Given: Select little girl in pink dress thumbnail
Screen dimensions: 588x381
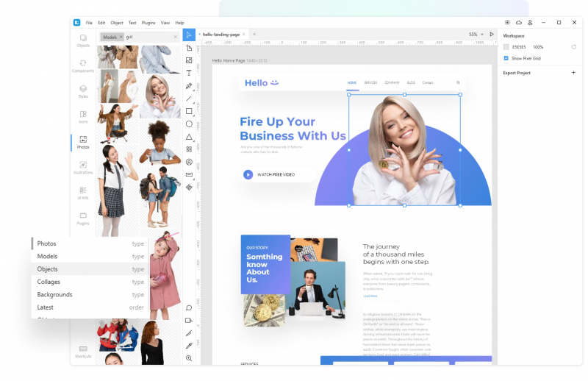Looking at the screenshot, I should click(x=165, y=276).
